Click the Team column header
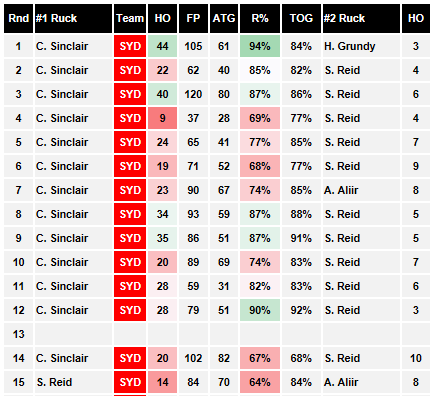The image size is (434, 396). click(130, 18)
